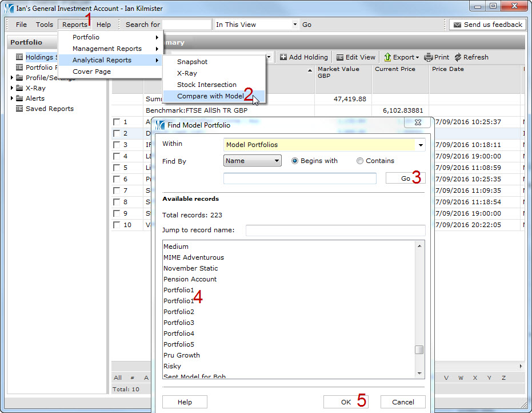Screen dimensions: 532x413
Task: Tick the checkbox for row 10
Action: click(117, 225)
